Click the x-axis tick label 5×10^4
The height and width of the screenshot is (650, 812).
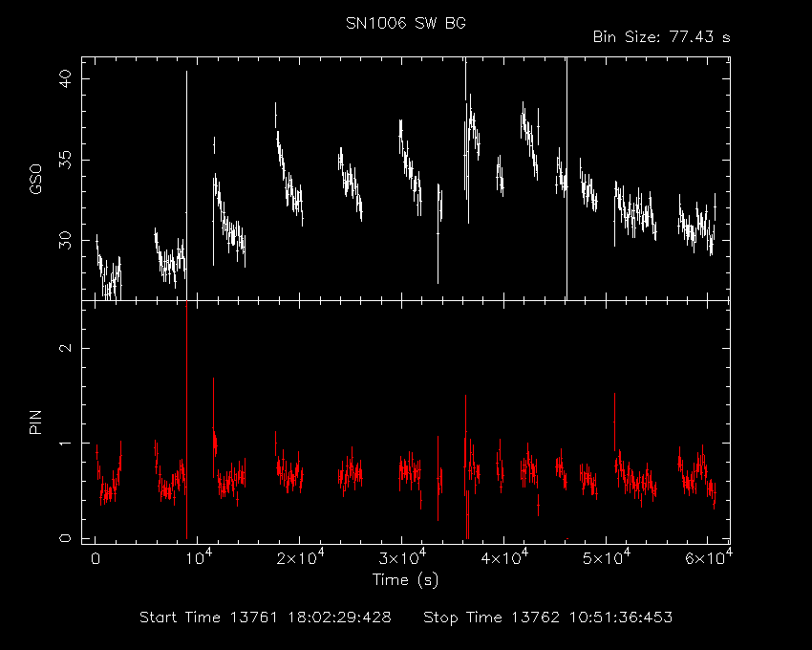(607, 557)
